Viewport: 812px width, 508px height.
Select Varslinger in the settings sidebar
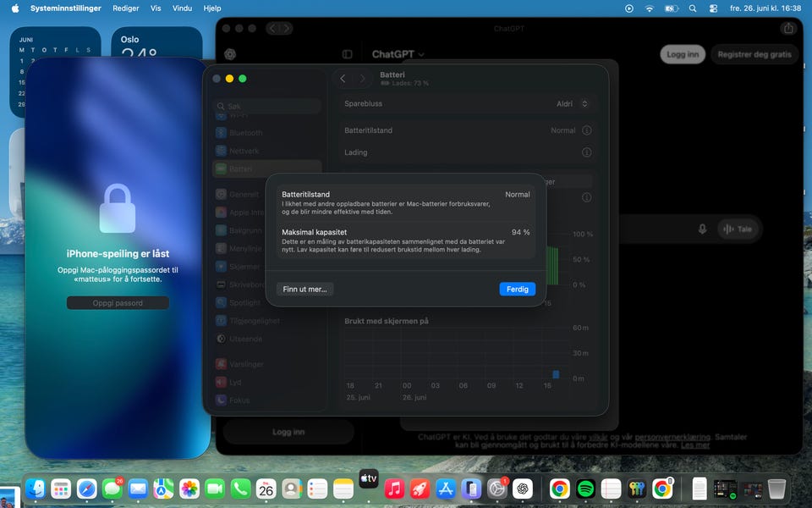267,364
